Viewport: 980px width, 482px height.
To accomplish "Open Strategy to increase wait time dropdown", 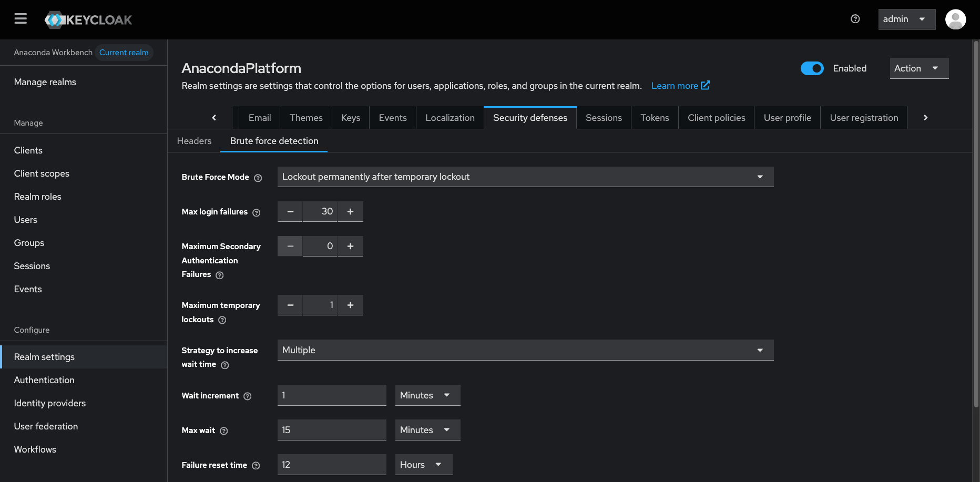I will 526,350.
